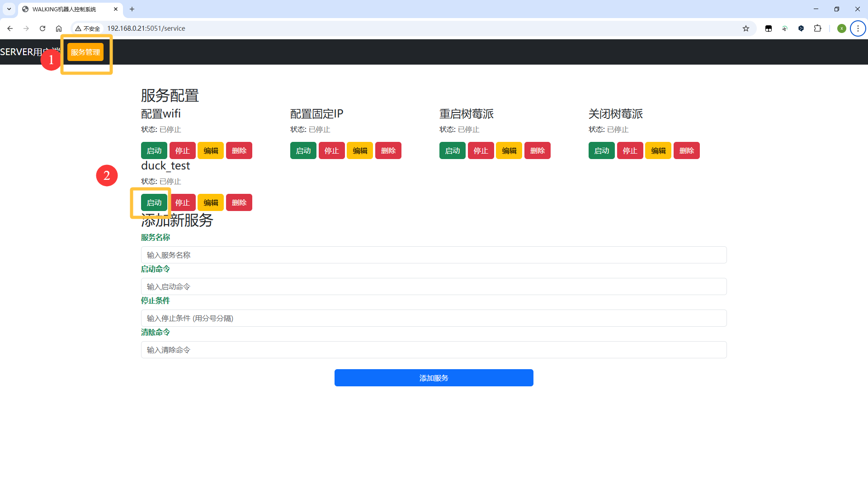This screenshot has width=868, height=488.
Task: Click the browser back arrow
Action: (x=10, y=28)
